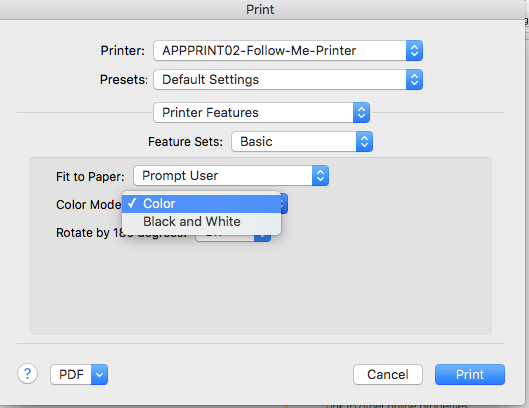The image size is (529, 408).
Task: Expand the Basic feature sets dropdown
Action: (x=302, y=142)
